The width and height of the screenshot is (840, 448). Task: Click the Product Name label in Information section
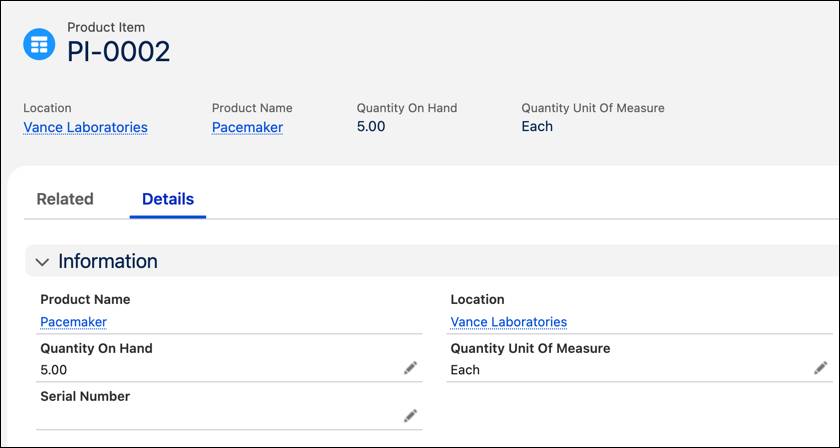[85, 300]
